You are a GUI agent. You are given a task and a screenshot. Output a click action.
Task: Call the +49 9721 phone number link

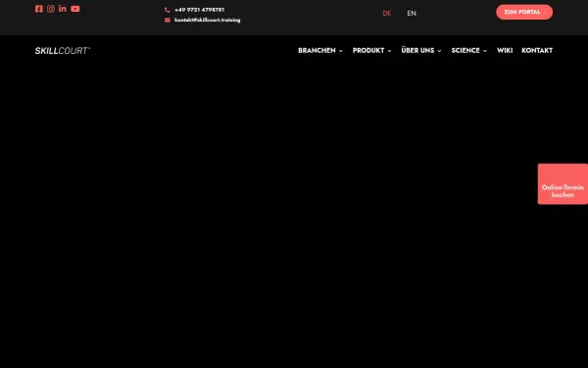pos(200,10)
